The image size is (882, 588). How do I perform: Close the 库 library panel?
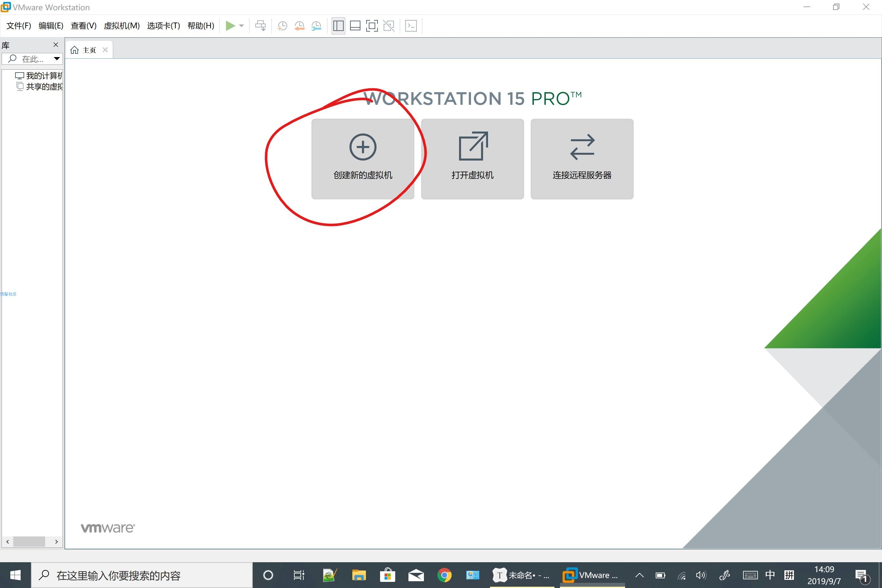(x=56, y=44)
